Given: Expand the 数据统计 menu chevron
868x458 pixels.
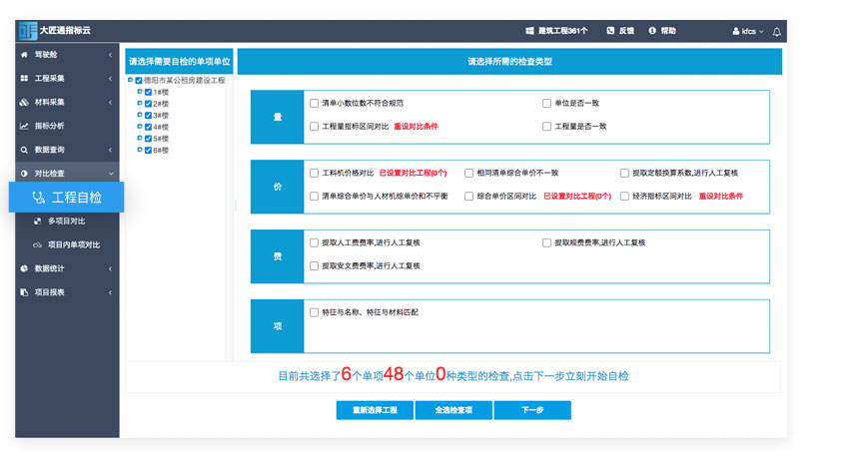Looking at the screenshot, I should click(110, 268).
